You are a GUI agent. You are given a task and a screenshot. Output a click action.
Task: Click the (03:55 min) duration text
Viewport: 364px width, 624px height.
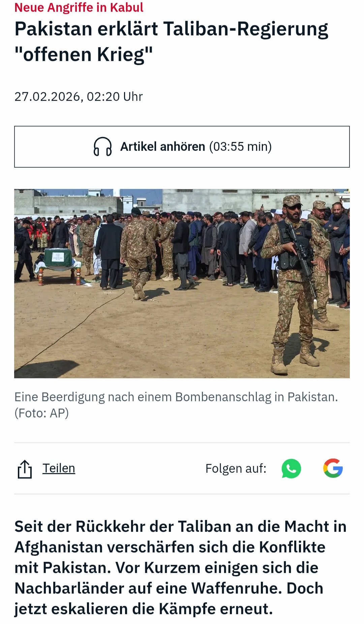[240, 146]
